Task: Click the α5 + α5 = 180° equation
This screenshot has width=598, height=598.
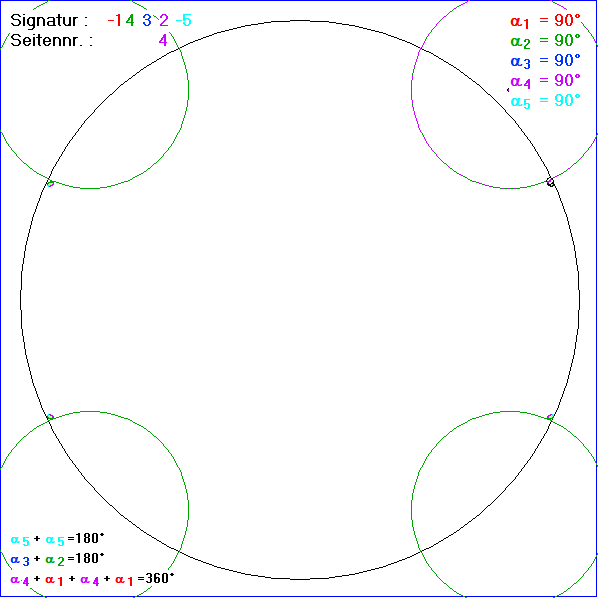Action: [57, 539]
